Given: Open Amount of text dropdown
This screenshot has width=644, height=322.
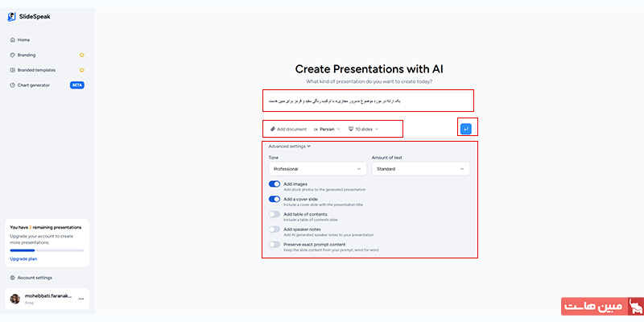Looking at the screenshot, I should point(420,169).
